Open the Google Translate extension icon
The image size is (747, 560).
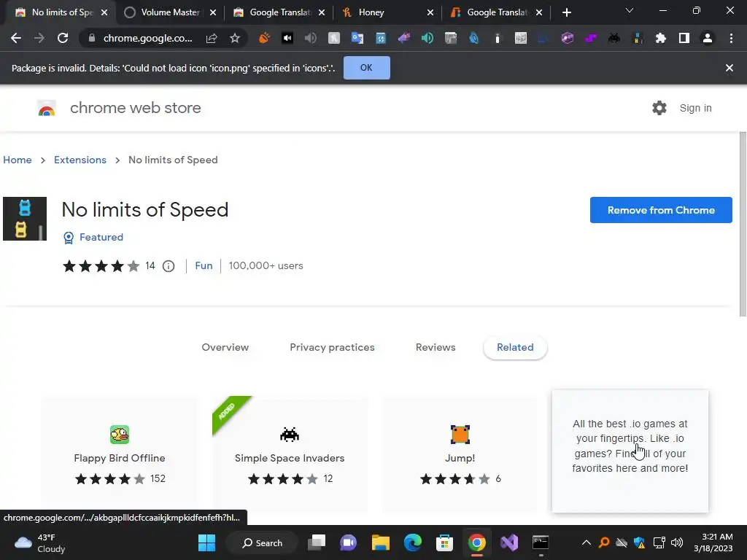tap(357, 38)
